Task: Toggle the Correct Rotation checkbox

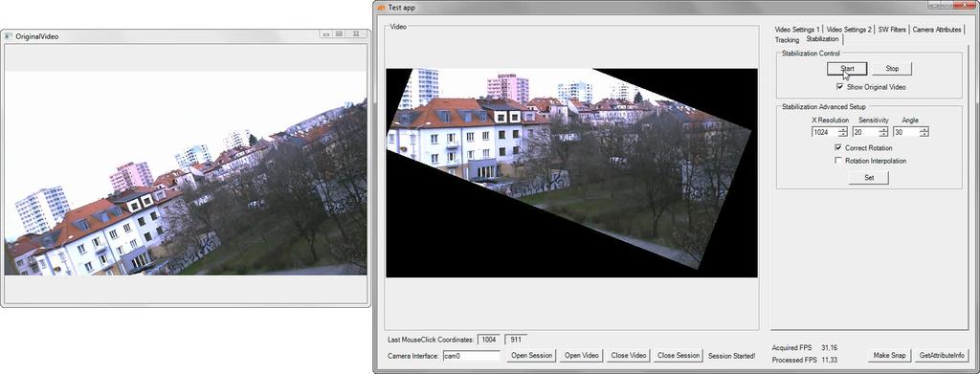Action: click(838, 148)
